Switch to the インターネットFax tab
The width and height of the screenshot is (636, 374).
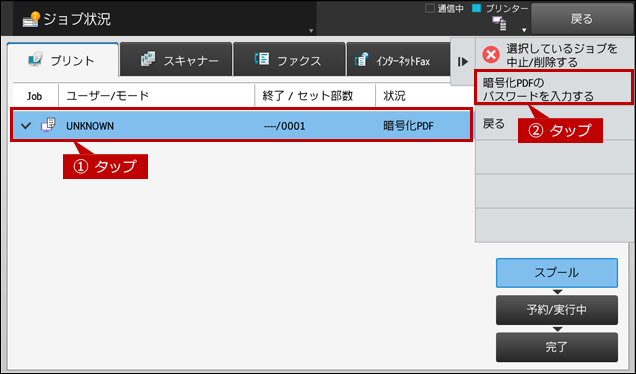coord(398,60)
